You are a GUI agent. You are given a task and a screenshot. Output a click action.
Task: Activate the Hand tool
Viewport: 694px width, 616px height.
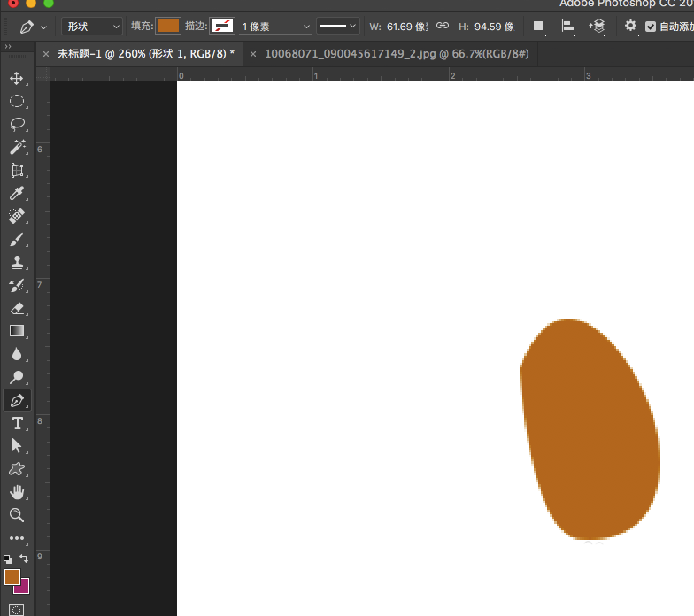tap(17, 492)
